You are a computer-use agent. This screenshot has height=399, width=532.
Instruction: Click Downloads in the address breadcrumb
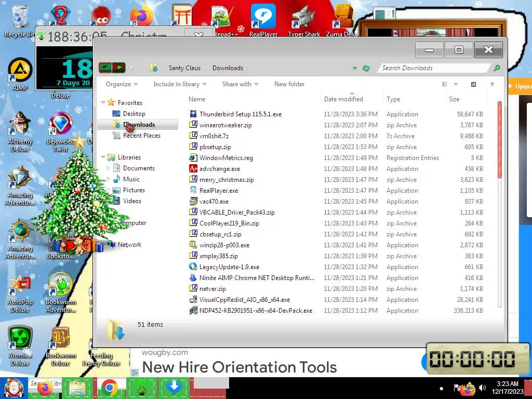coord(228,68)
